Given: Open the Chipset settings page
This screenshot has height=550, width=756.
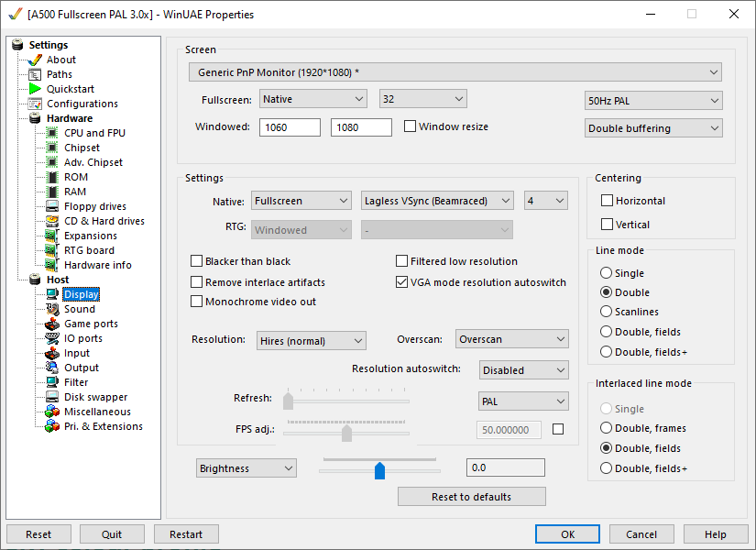Looking at the screenshot, I should 82,148.
